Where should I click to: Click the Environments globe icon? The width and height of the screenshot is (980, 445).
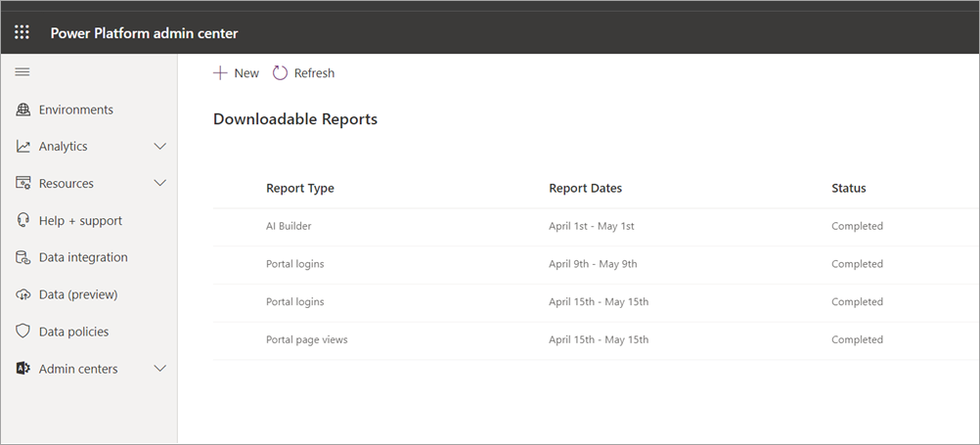pos(23,110)
